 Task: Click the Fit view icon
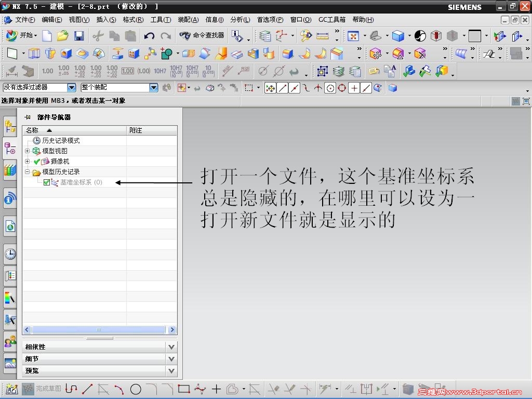click(x=353, y=36)
